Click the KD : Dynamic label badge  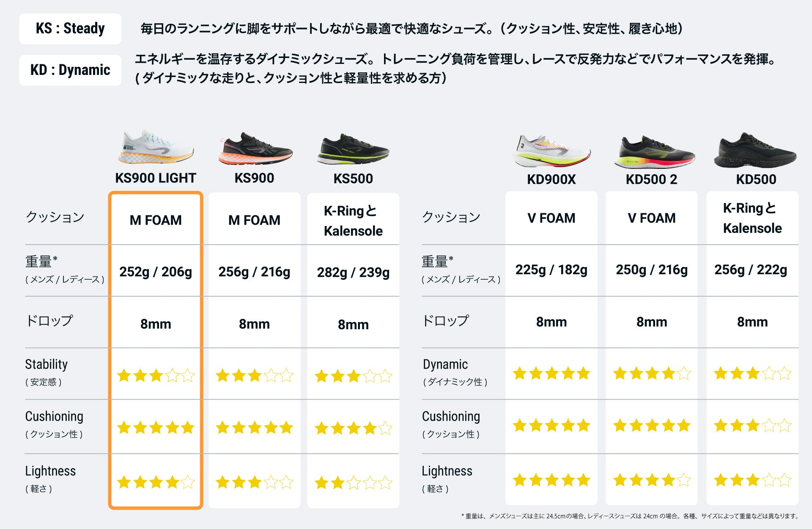pyautogui.click(x=70, y=70)
